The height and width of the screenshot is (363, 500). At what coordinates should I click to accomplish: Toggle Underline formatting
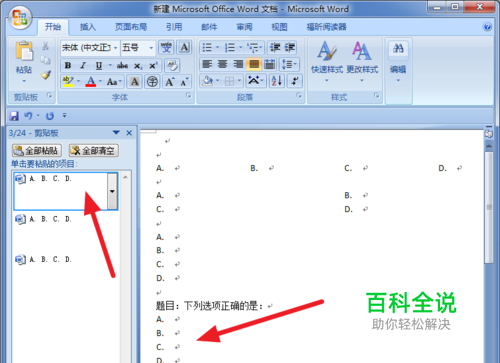coord(99,65)
